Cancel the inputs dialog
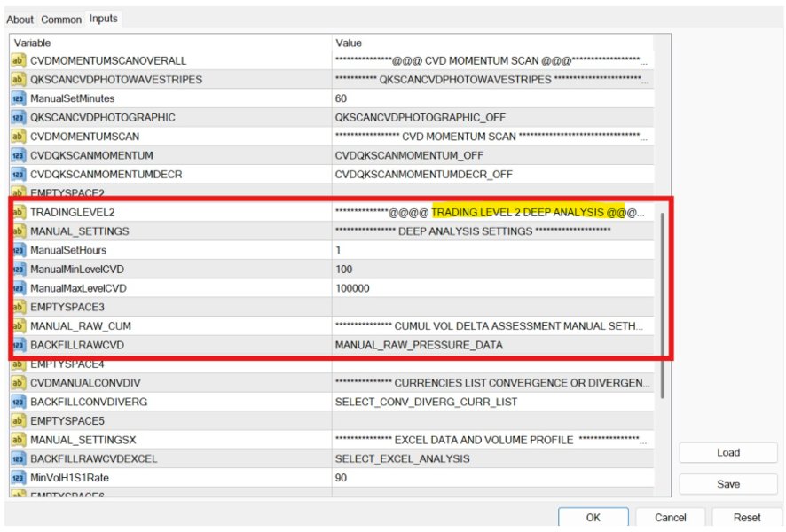This screenshot has height=532, width=786. (x=670, y=518)
